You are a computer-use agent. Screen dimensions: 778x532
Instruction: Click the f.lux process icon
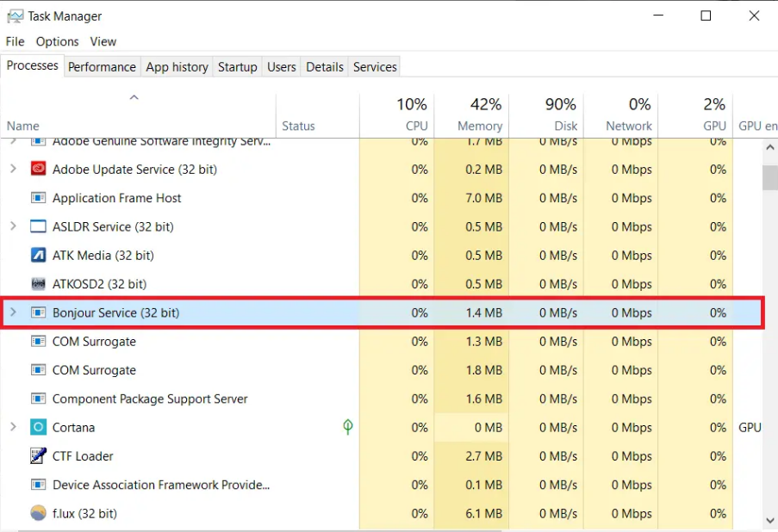(38, 513)
